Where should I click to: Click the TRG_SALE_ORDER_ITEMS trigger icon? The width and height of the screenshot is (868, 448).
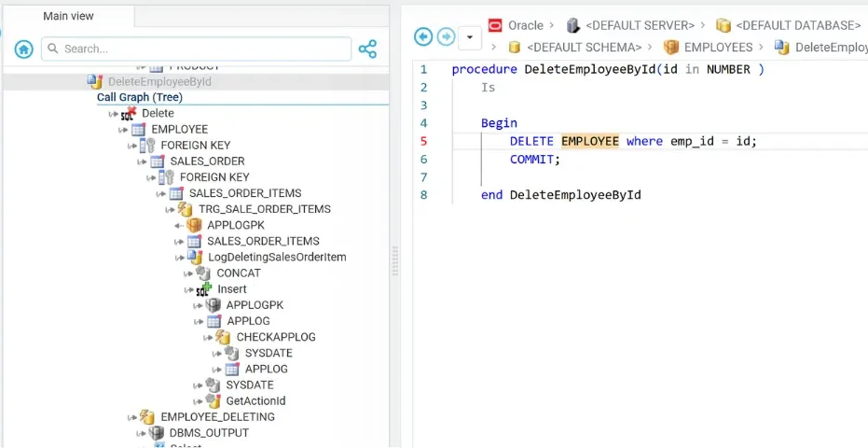tap(185, 209)
